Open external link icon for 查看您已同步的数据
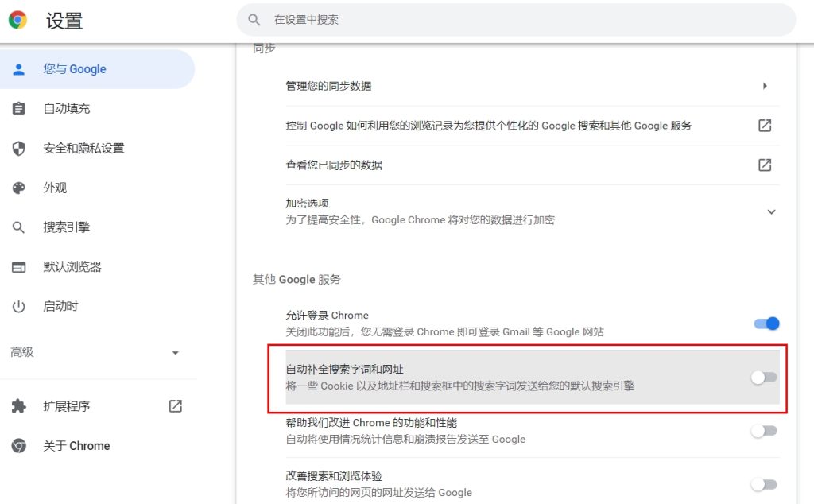Image resolution: width=814 pixels, height=504 pixels. 765,165
